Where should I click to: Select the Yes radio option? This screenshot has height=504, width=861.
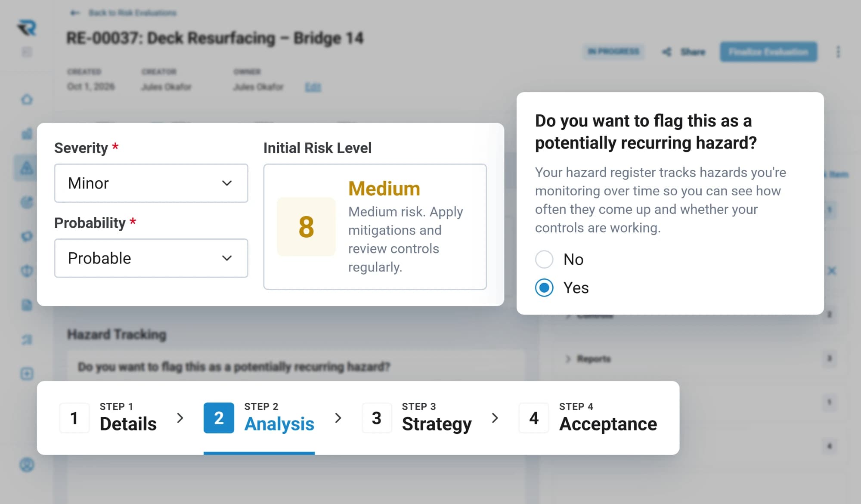tap(544, 288)
